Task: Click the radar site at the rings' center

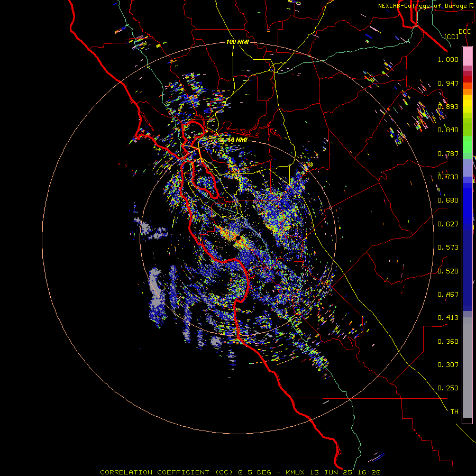Action: point(238,239)
